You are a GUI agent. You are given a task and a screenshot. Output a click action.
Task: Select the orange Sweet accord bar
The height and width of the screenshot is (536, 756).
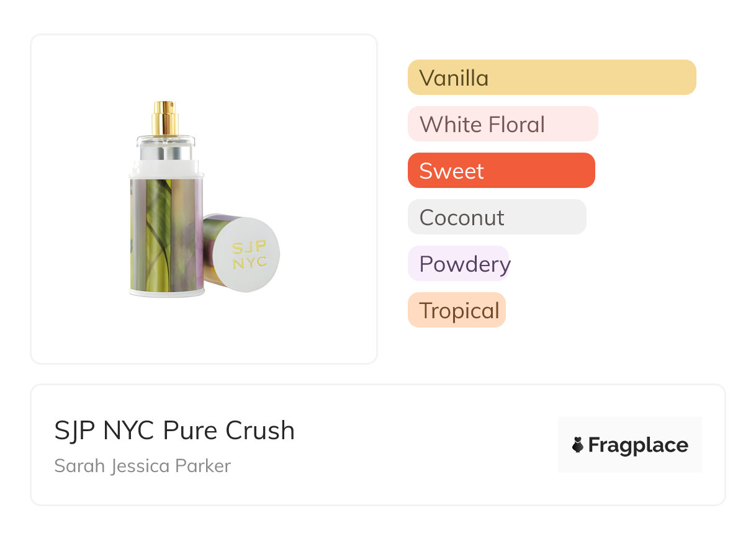pyautogui.click(x=501, y=171)
